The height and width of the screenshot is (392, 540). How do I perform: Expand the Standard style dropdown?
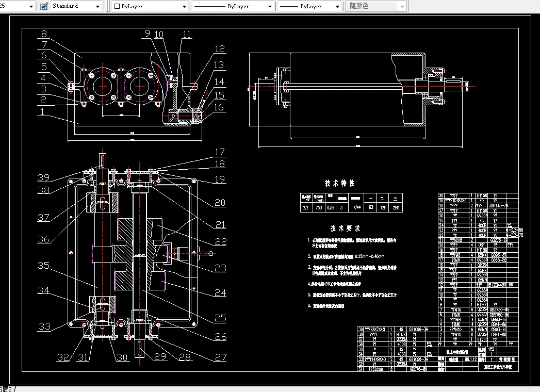coord(98,6)
